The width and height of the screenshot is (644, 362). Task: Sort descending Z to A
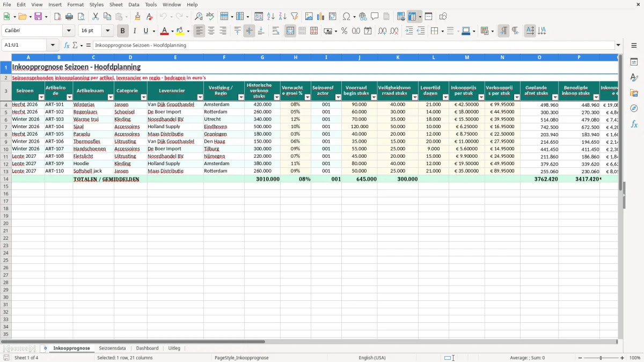click(283, 17)
